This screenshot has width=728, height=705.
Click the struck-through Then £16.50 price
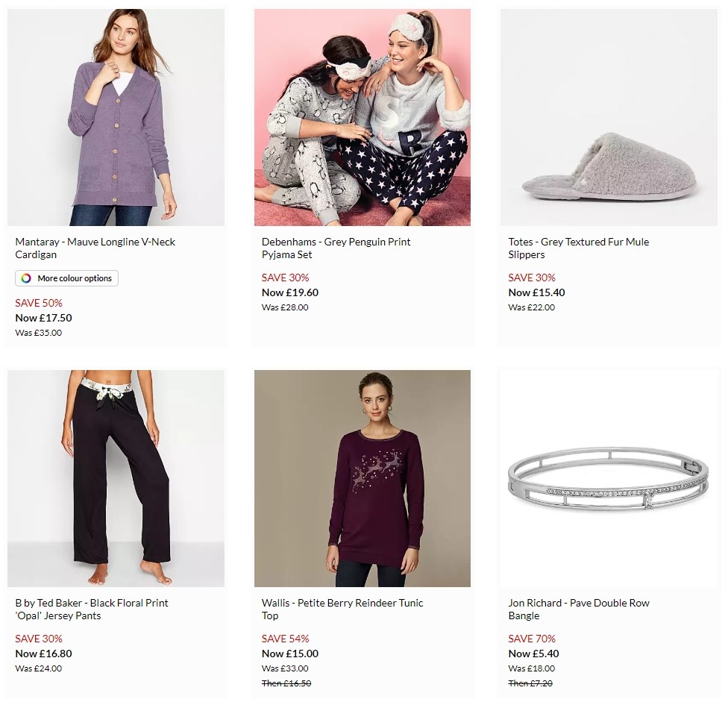(284, 683)
